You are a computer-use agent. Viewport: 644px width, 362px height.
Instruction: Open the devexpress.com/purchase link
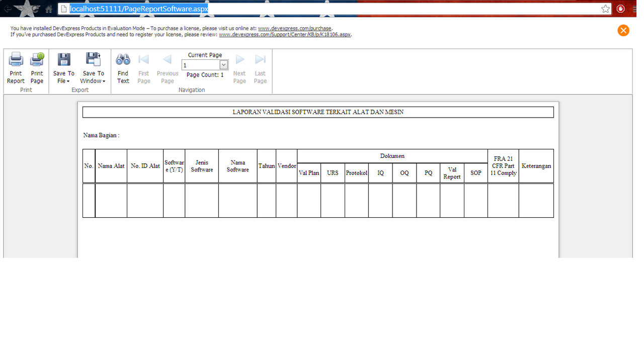pos(294,29)
